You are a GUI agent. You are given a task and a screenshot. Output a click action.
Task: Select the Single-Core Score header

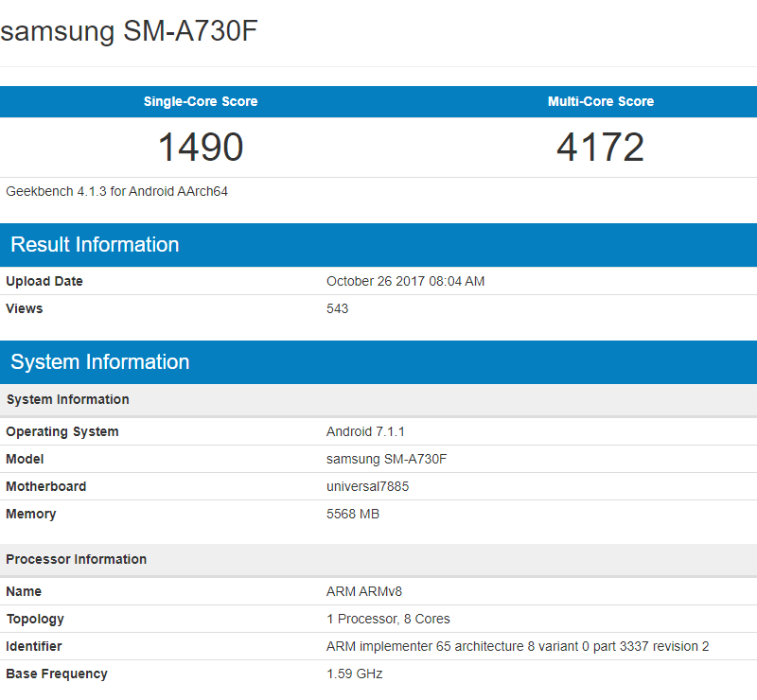click(200, 101)
